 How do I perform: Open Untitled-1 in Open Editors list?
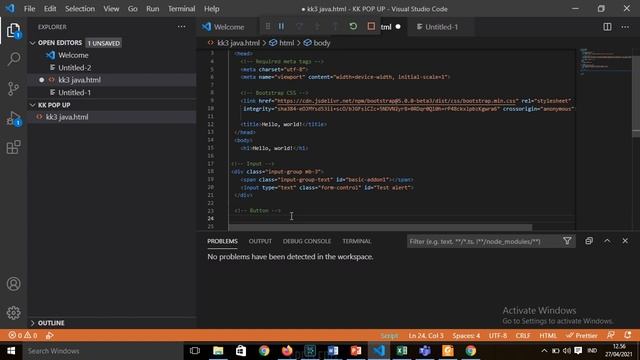click(x=112, y=93)
